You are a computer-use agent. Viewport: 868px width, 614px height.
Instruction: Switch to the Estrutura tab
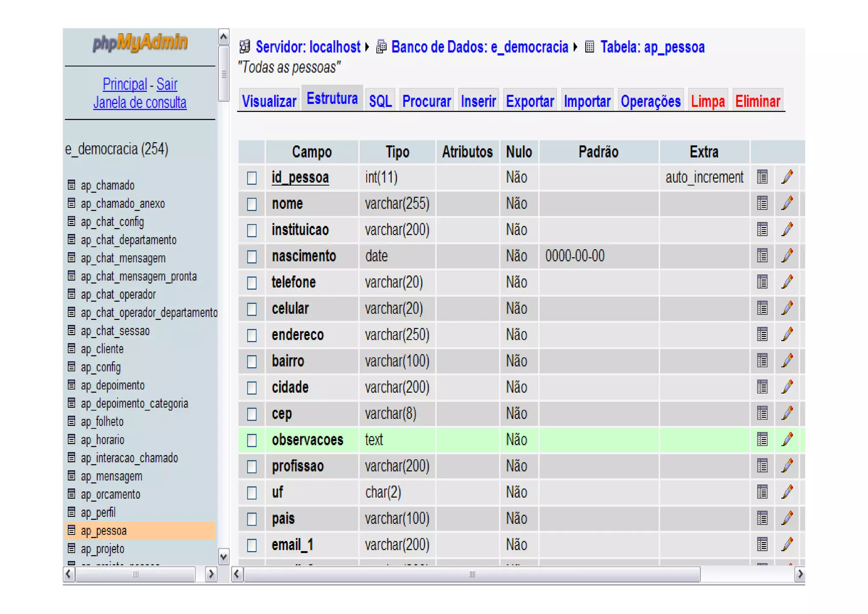(332, 98)
